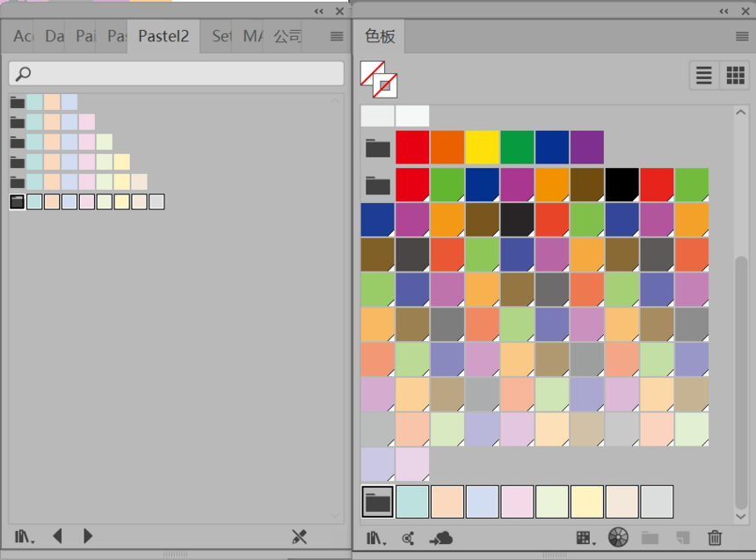Load next swatch library
Screen dimensions: 756x560
88,536
